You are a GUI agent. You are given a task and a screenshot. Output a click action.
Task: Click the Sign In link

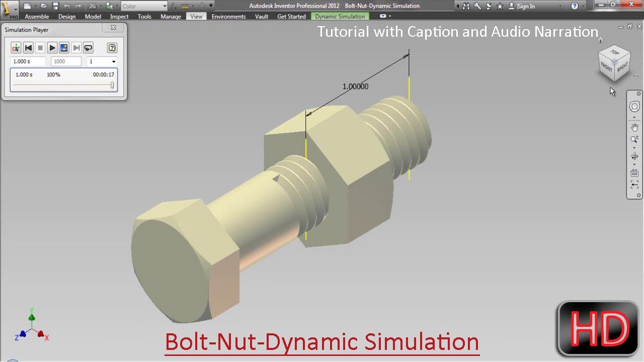(x=526, y=6)
